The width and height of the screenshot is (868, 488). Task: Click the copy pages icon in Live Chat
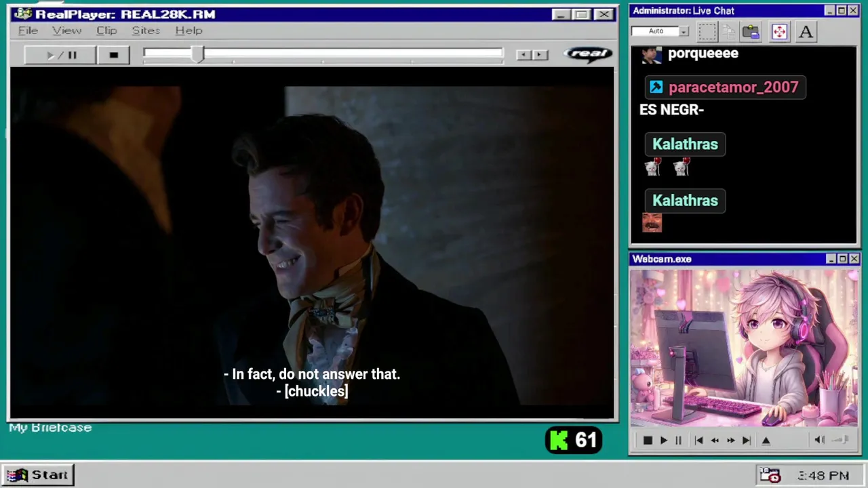click(x=728, y=31)
